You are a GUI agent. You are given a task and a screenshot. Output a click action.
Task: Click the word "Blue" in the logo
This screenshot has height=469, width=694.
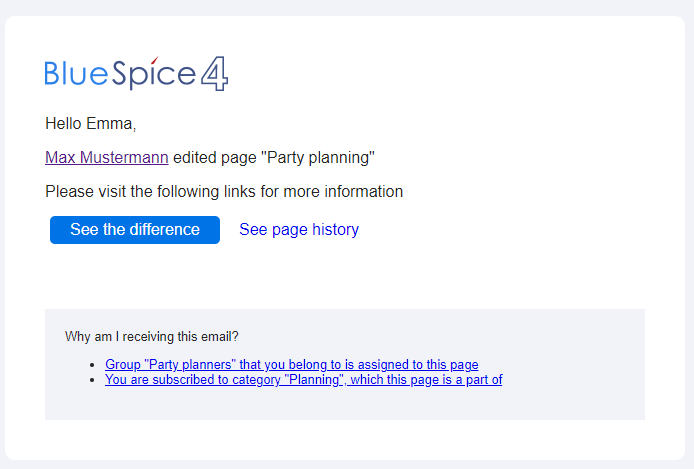click(77, 74)
